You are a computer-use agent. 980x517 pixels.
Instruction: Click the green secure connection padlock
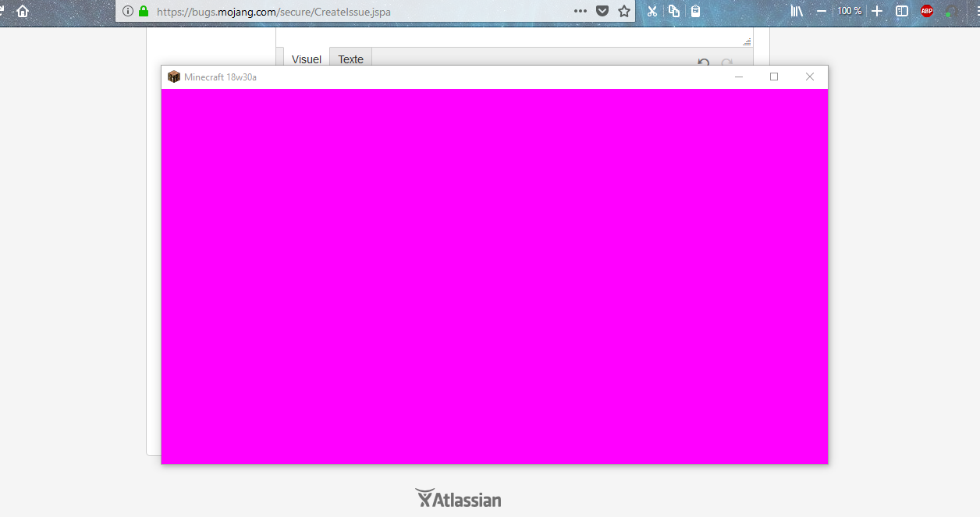tap(144, 11)
